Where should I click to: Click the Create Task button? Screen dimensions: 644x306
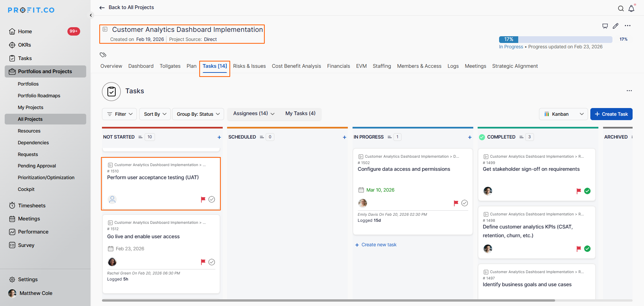click(611, 114)
